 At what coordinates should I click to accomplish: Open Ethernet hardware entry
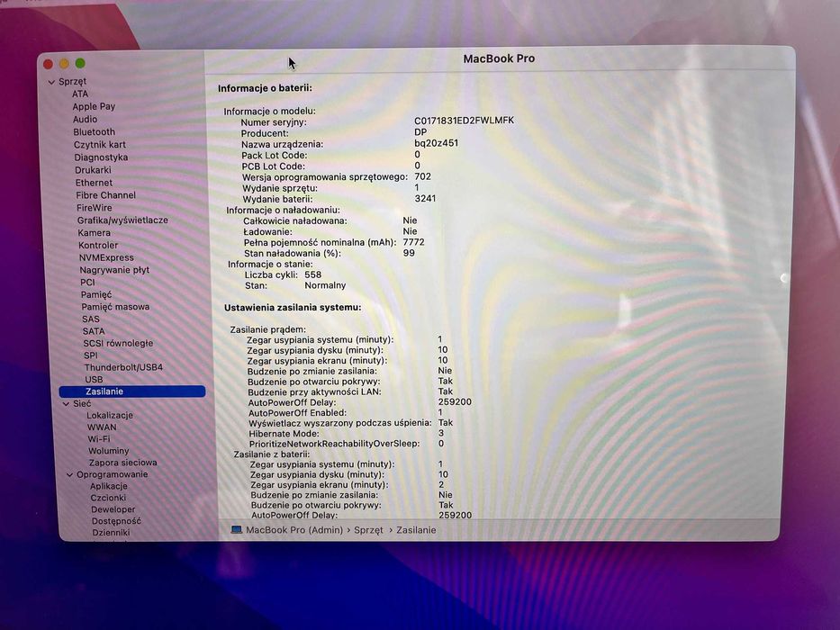[x=94, y=183]
